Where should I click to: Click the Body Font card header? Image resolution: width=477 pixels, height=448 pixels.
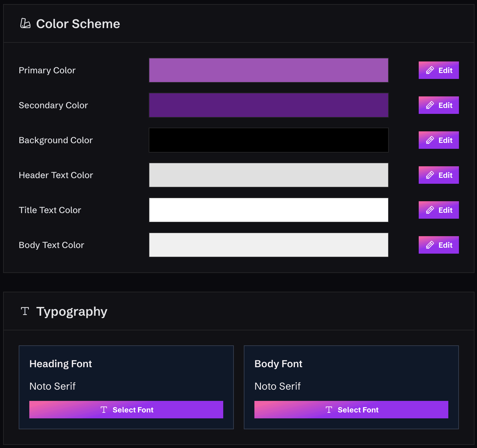[x=278, y=363]
